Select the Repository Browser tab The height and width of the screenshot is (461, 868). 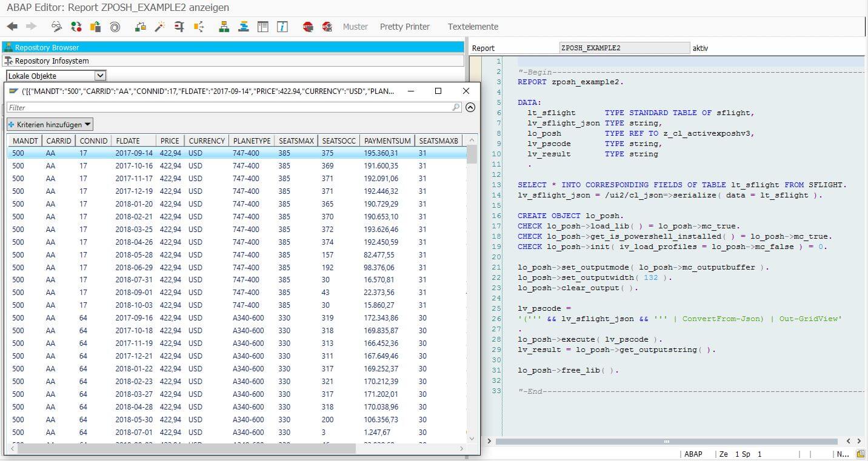(47, 47)
